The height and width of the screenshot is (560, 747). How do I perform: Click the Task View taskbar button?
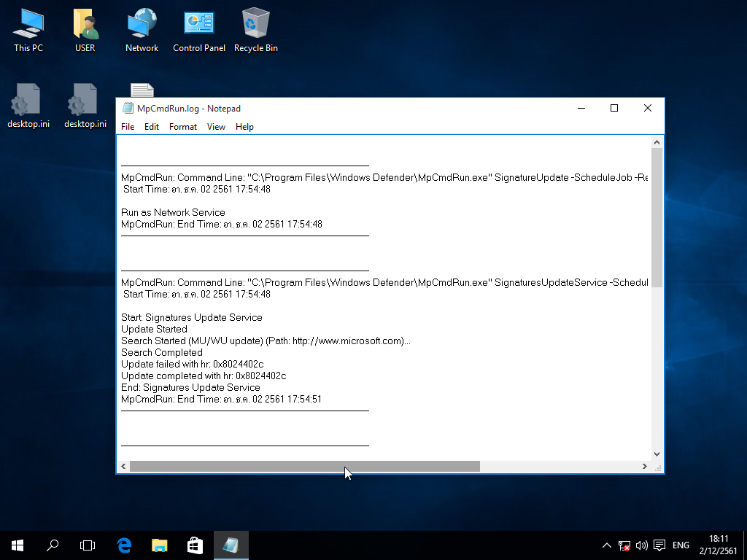(x=88, y=545)
